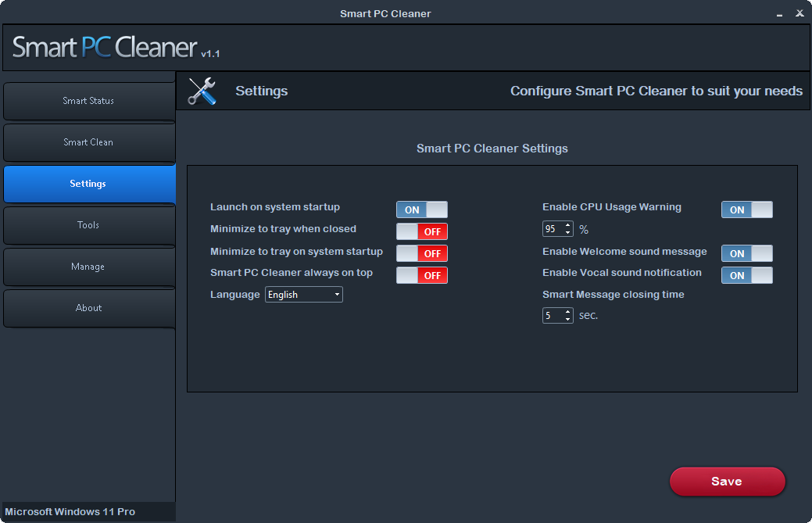
Task: Select the Tools section
Action: (88, 225)
